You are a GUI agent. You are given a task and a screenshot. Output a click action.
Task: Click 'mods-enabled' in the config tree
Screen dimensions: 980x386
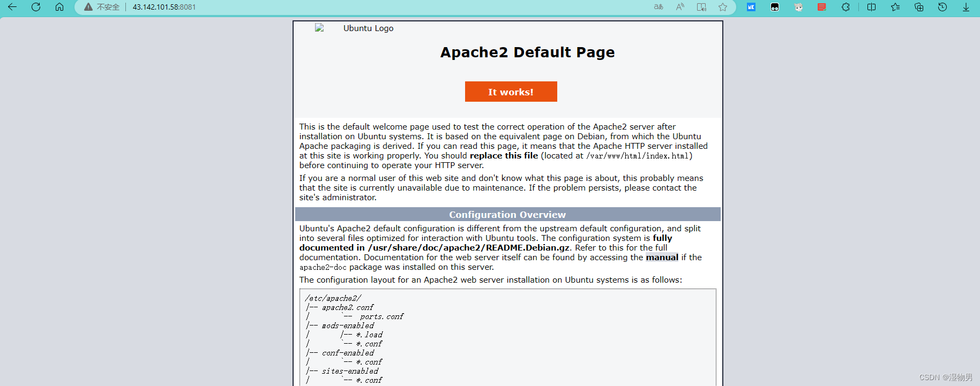click(348, 326)
